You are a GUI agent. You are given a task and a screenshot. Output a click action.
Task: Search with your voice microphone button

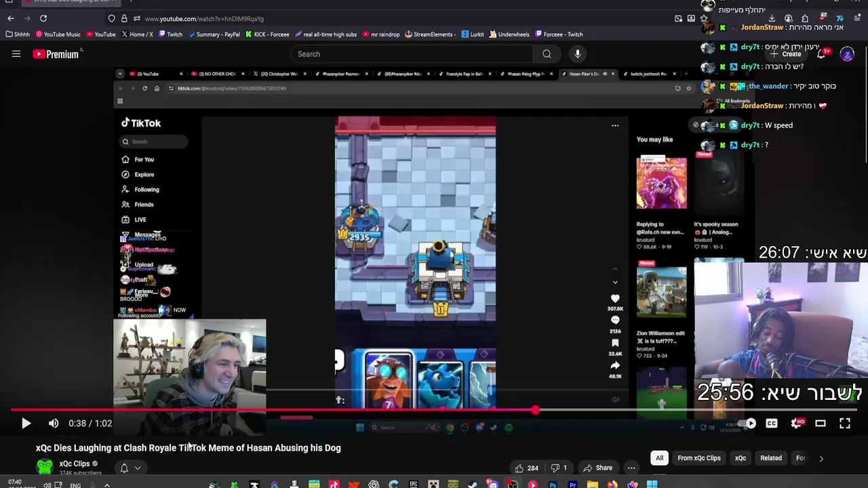578,54
